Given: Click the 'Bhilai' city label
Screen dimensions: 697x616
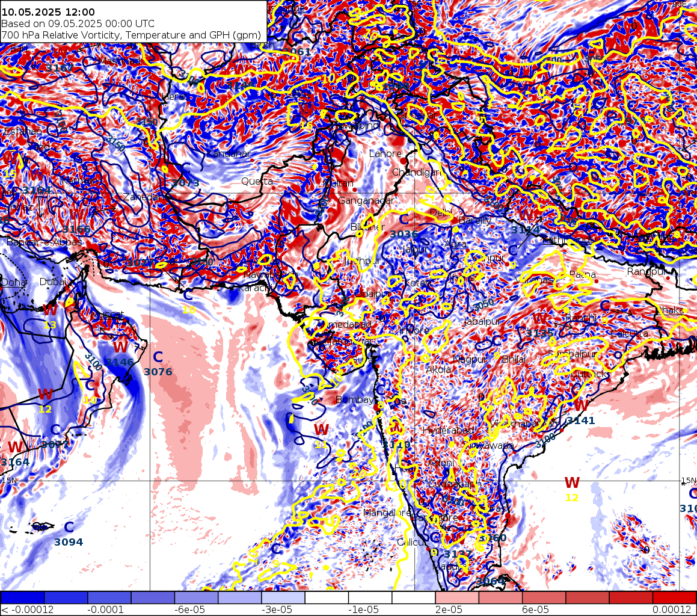Looking at the screenshot, I should (514, 359).
